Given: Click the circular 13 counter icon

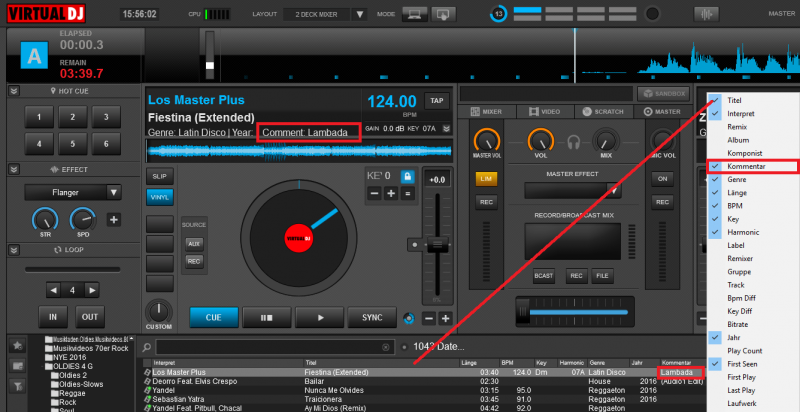Looking at the screenshot, I should click(x=498, y=14).
